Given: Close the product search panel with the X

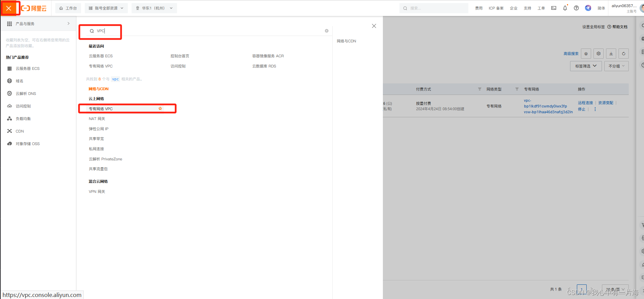Looking at the screenshot, I should pyautogui.click(x=374, y=26).
